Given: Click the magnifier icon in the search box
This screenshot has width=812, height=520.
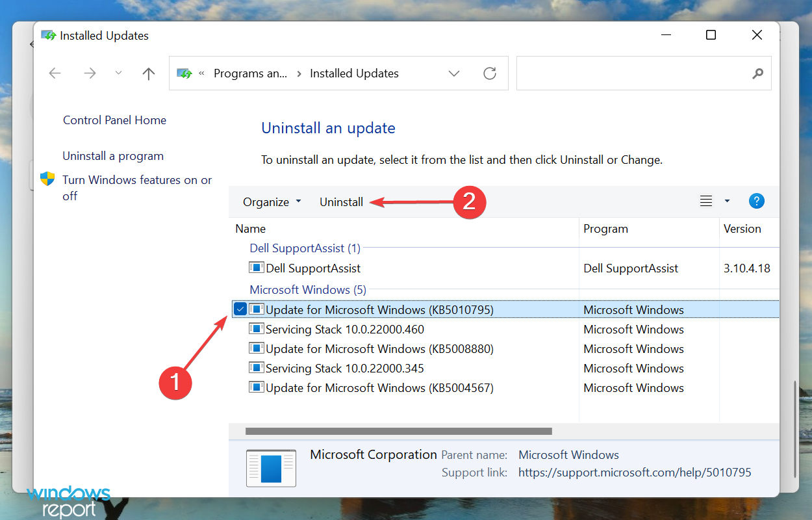Looking at the screenshot, I should pyautogui.click(x=757, y=73).
